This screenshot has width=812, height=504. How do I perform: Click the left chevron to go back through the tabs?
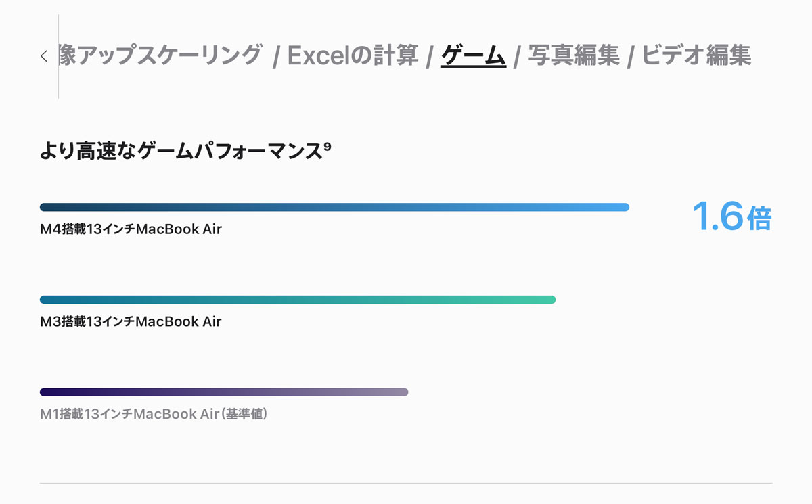[x=44, y=56]
